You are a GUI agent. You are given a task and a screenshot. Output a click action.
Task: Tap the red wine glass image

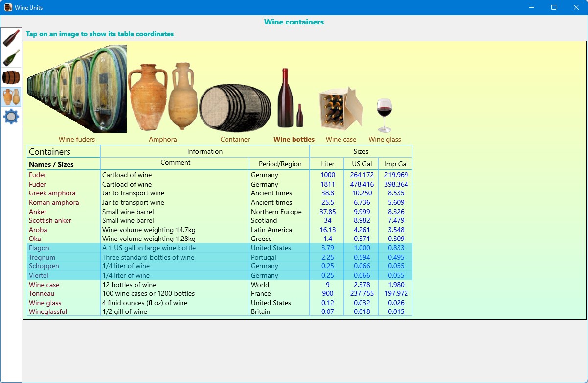(384, 115)
